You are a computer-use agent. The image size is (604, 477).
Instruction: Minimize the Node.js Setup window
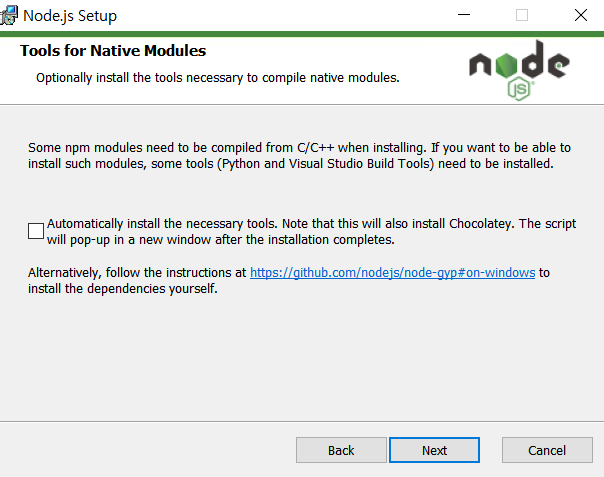click(x=464, y=15)
